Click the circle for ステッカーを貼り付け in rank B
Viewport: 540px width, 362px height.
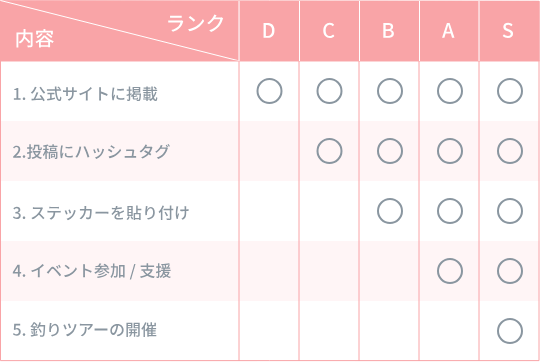coord(390,211)
